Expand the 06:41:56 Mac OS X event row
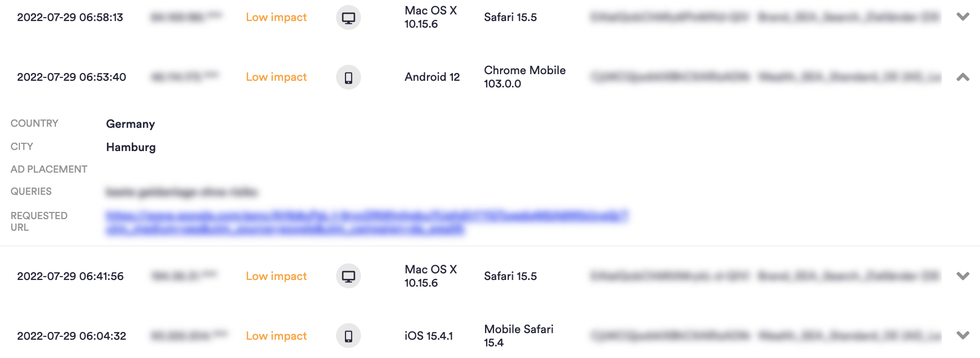 click(x=963, y=276)
